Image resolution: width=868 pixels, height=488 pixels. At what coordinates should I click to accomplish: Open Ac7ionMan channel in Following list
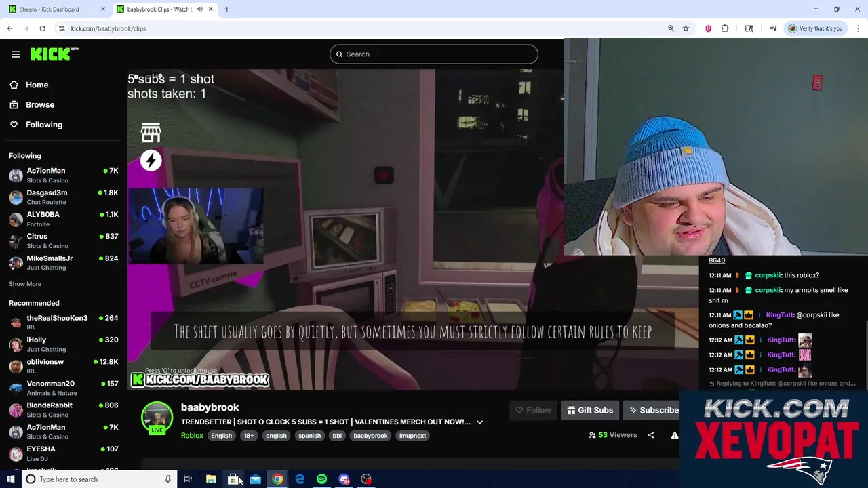point(64,175)
